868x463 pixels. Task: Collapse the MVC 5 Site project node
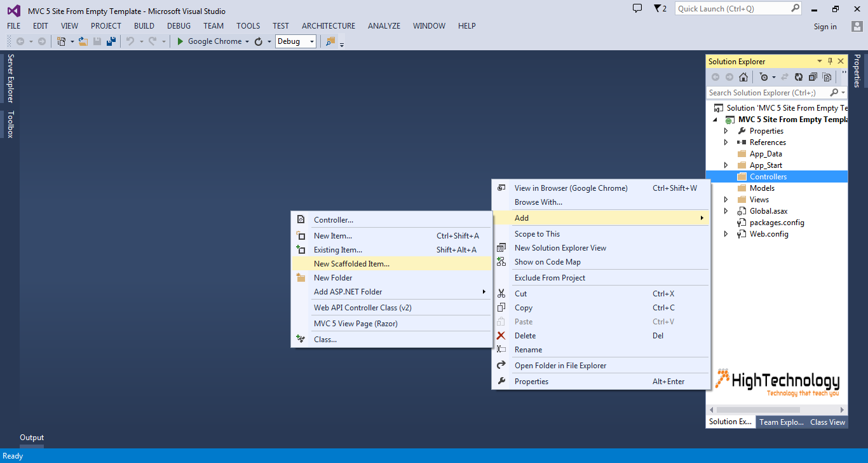715,120
